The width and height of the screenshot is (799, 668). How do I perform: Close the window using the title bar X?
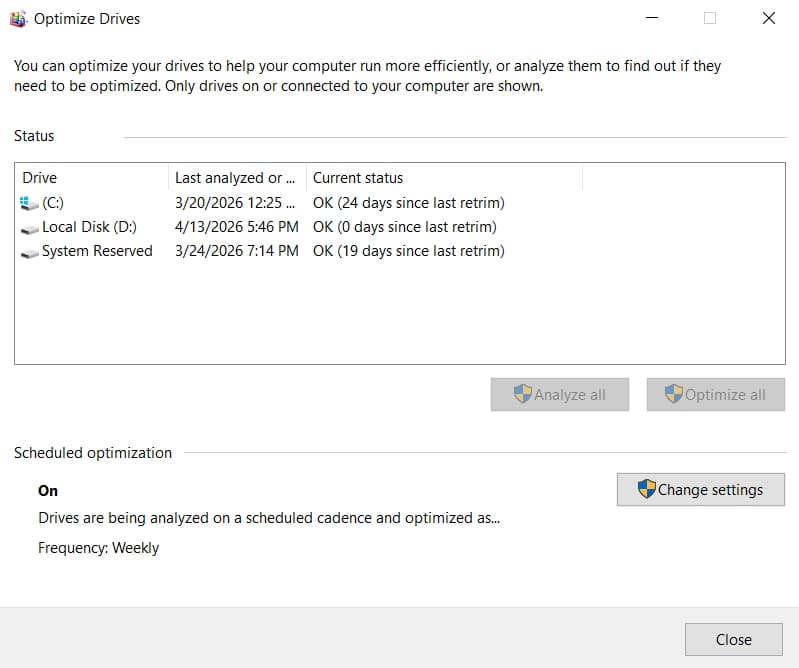coord(768,18)
